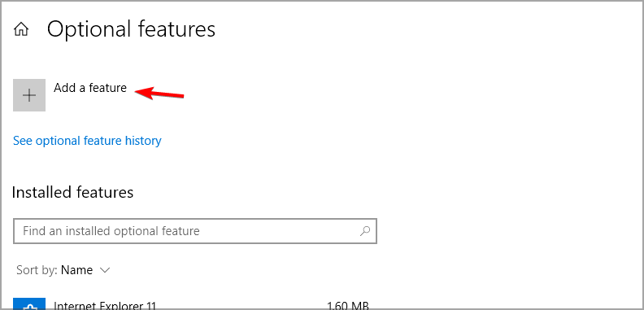
Task: Click the 'Name' sort value
Action: [x=76, y=270]
